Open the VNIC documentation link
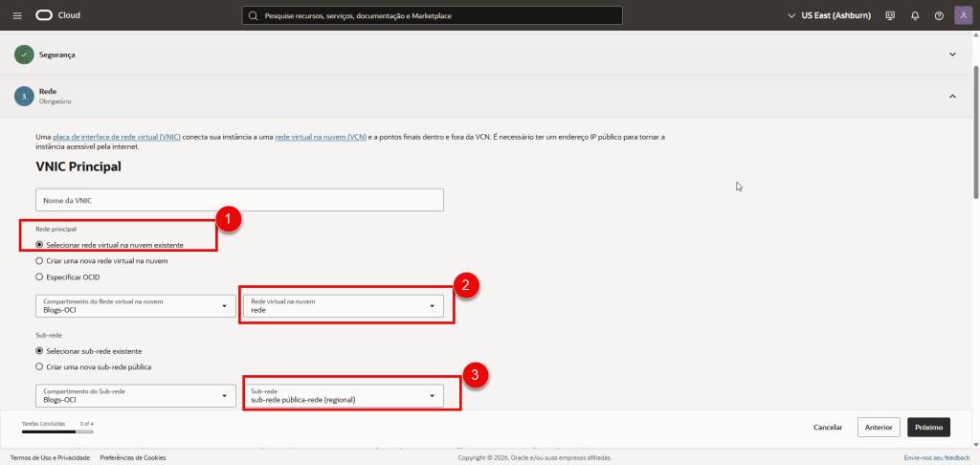The image size is (980, 465). click(x=117, y=137)
